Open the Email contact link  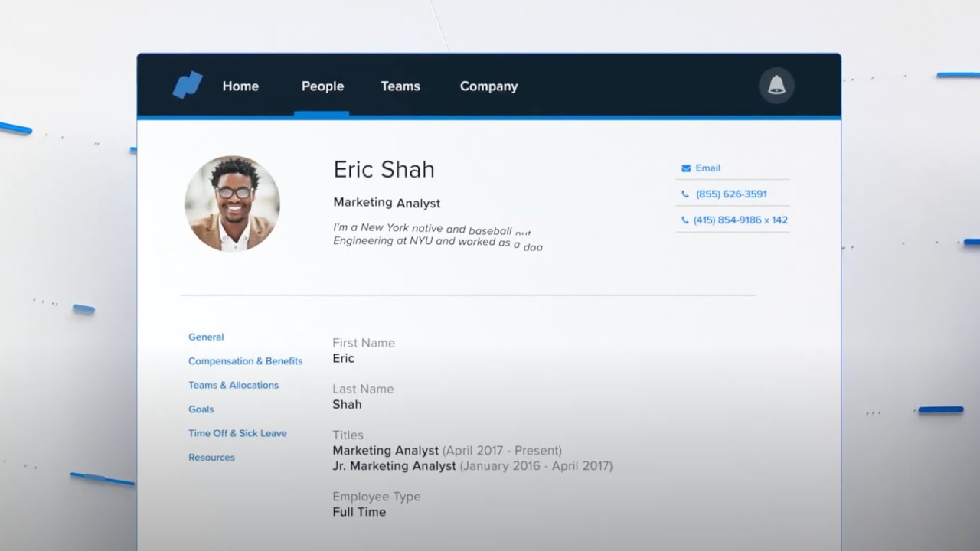pyautogui.click(x=707, y=168)
